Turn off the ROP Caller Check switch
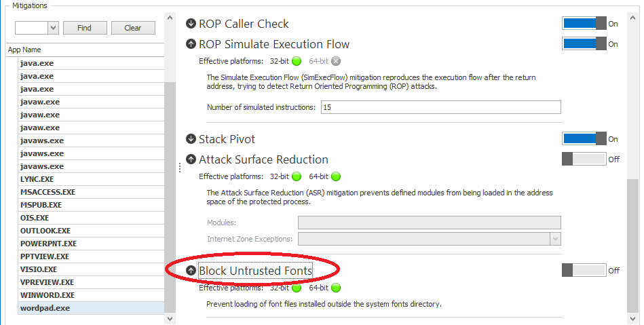Screen dimensions: 644x325 pyautogui.click(x=584, y=24)
